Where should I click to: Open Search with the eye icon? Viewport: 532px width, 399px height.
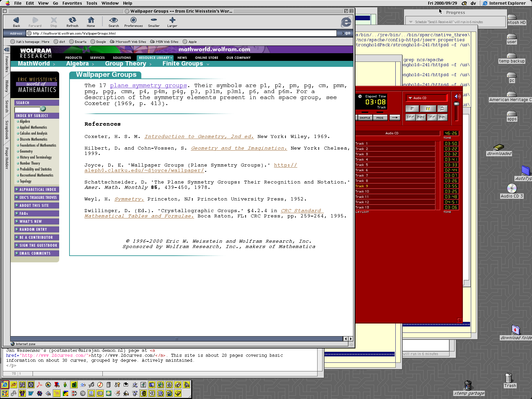[113, 22]
